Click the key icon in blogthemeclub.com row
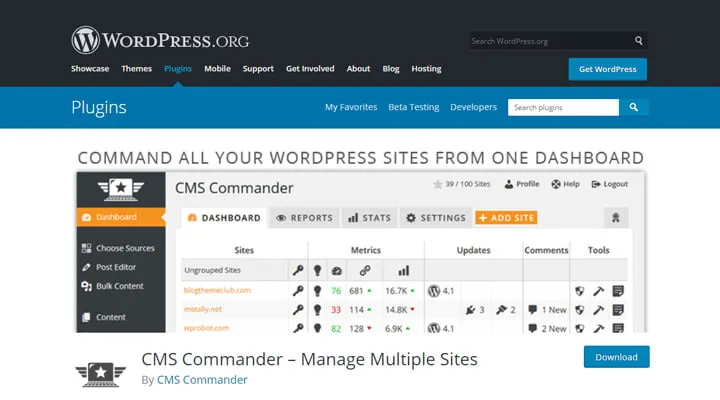 click(x=298, y=291)
